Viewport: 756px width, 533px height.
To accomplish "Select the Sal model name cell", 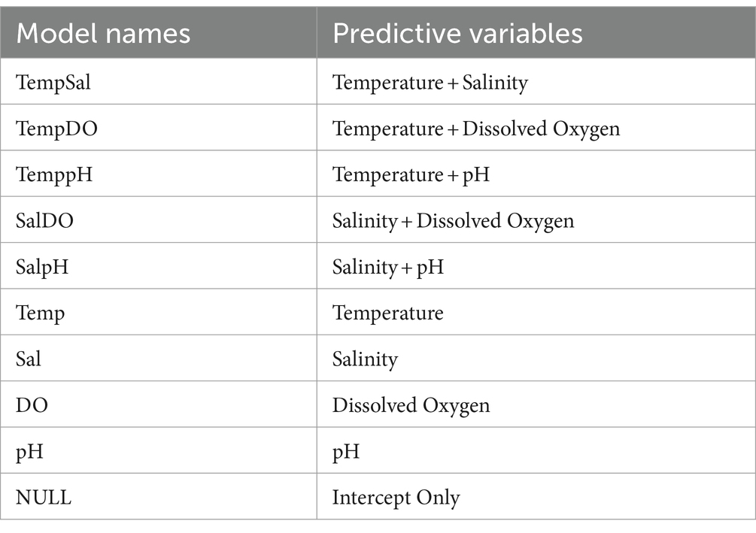I will click(x=159, y=358).
